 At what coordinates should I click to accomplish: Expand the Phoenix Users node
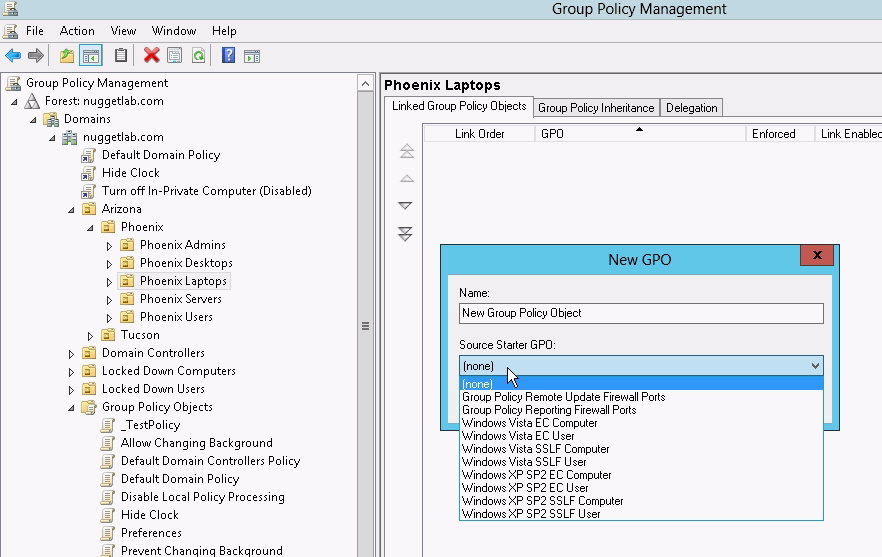[x=109, y=318]
